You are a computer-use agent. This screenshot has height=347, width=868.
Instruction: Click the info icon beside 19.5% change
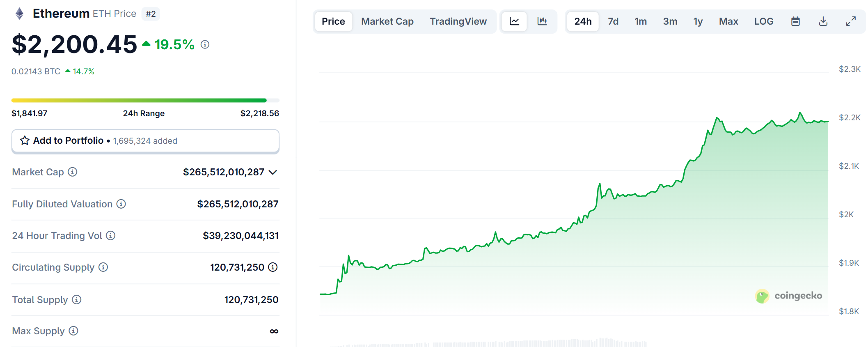(x=205, y=44)
